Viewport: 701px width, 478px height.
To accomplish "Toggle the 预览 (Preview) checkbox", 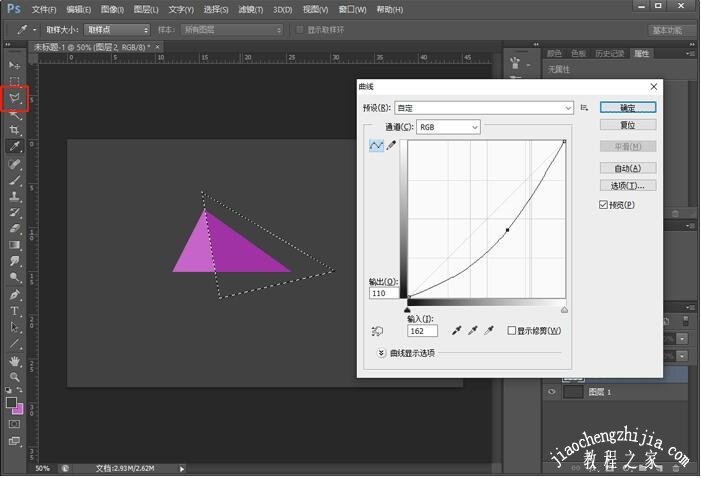I will coord(603,204).
